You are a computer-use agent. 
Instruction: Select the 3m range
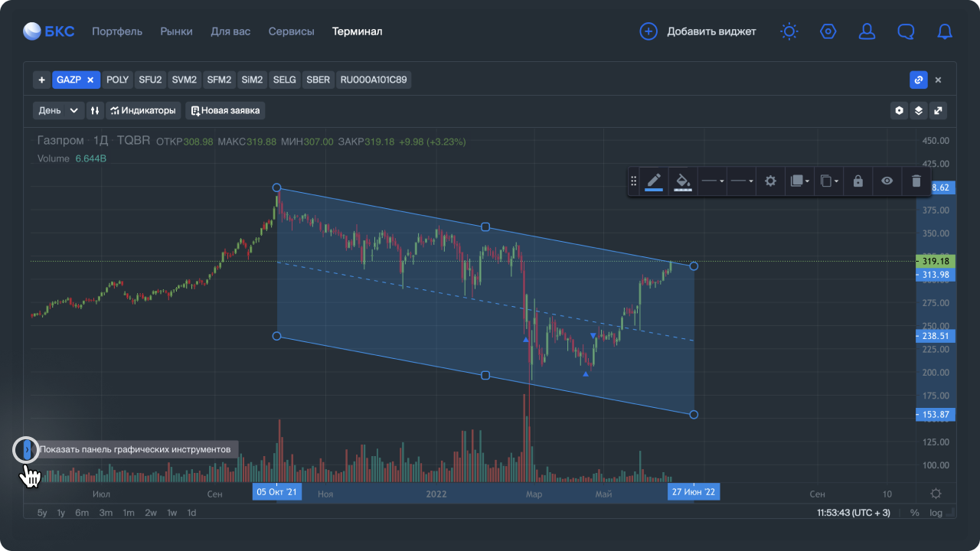(106, 513)
